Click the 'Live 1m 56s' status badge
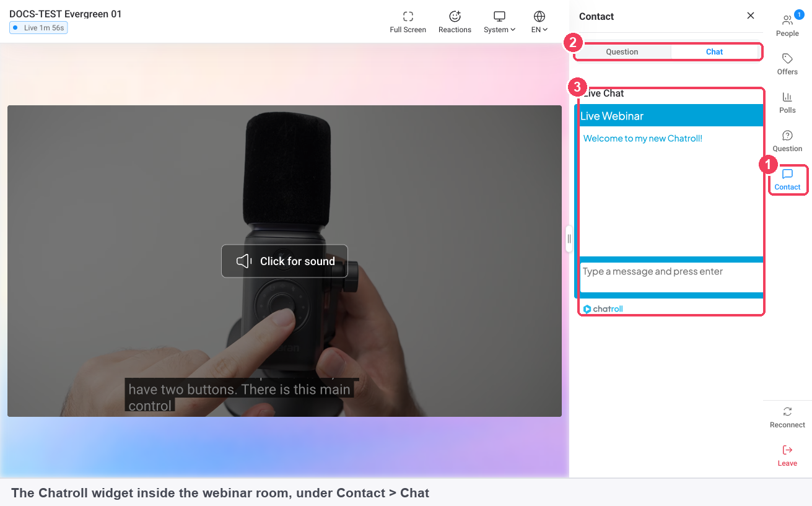 38,28
